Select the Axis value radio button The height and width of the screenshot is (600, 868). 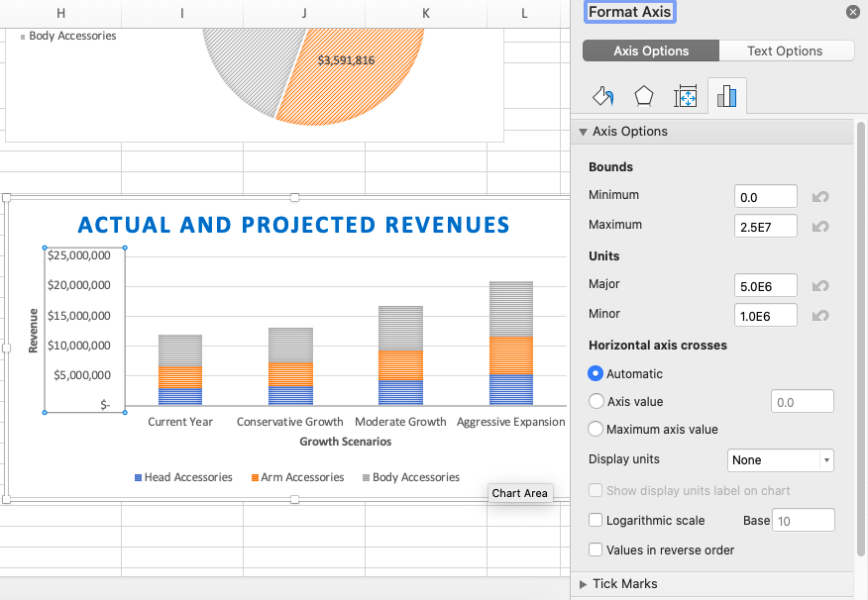595,401
